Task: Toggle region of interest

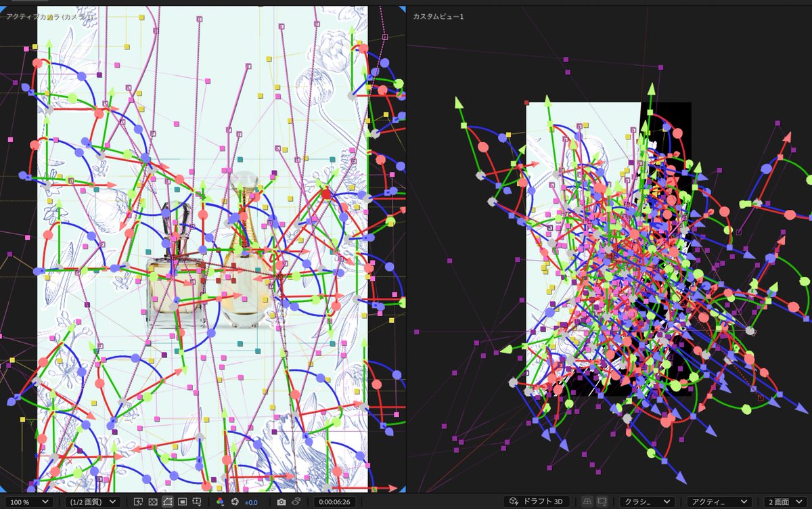Action: [182, 502]
